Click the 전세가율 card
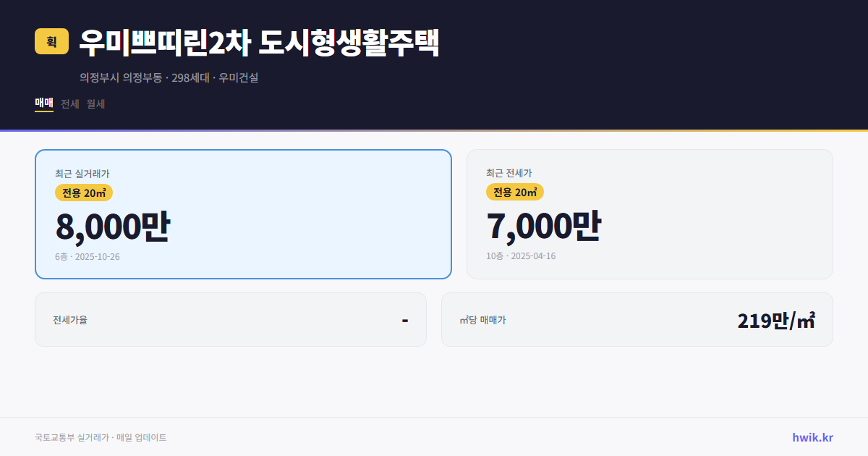The width and height of the screenshot is (868, 456). (231, 319)
